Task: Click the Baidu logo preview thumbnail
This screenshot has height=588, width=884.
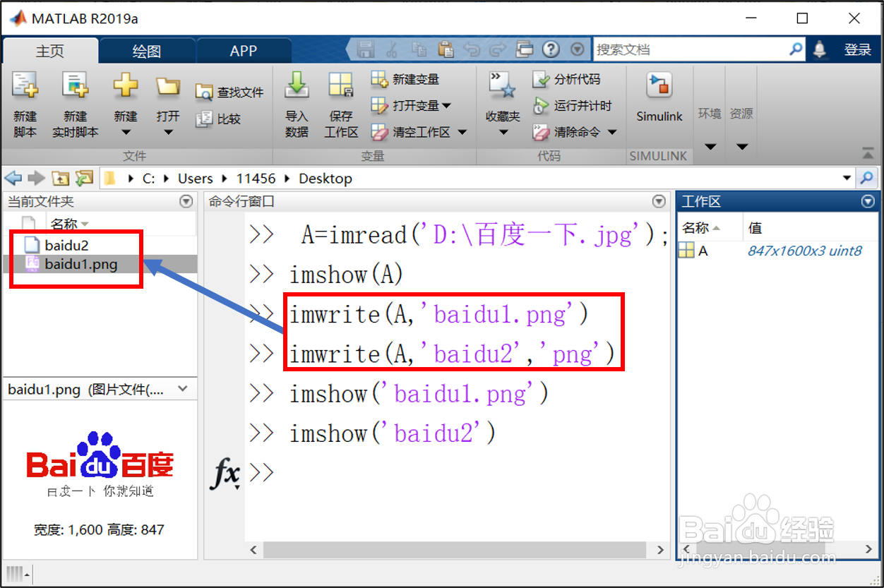Action: coord(100,464)
